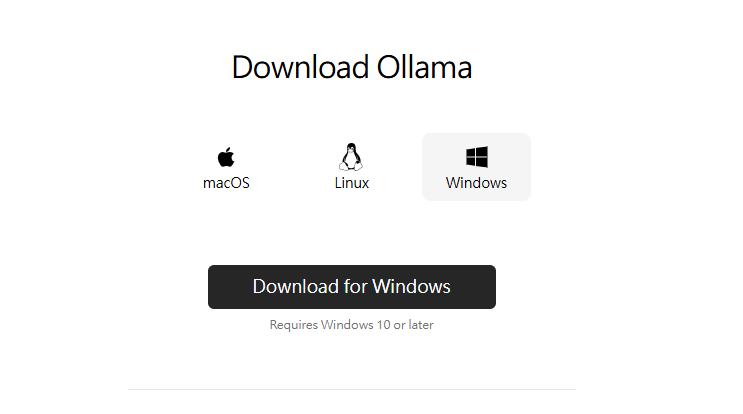Click the four-pane Windows flag icon
The width and height of the screenshot is (743, 414).
point(477,157)
